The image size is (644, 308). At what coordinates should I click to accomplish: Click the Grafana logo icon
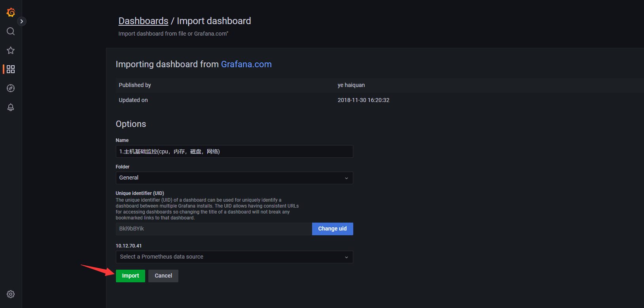[x=11, y=13]
